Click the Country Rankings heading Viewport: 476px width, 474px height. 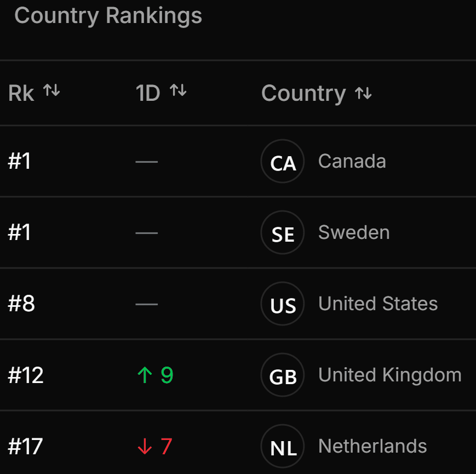pos(108,15)
